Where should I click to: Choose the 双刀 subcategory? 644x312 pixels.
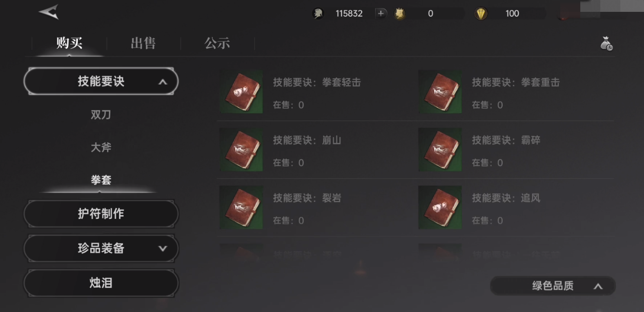tap(101, 115)
